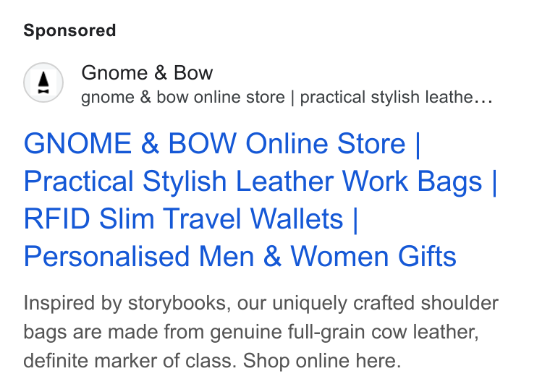550x392 pixels.
Task: Click the Practical Stylish Leather Work Bags headline line
Action: 260,182
